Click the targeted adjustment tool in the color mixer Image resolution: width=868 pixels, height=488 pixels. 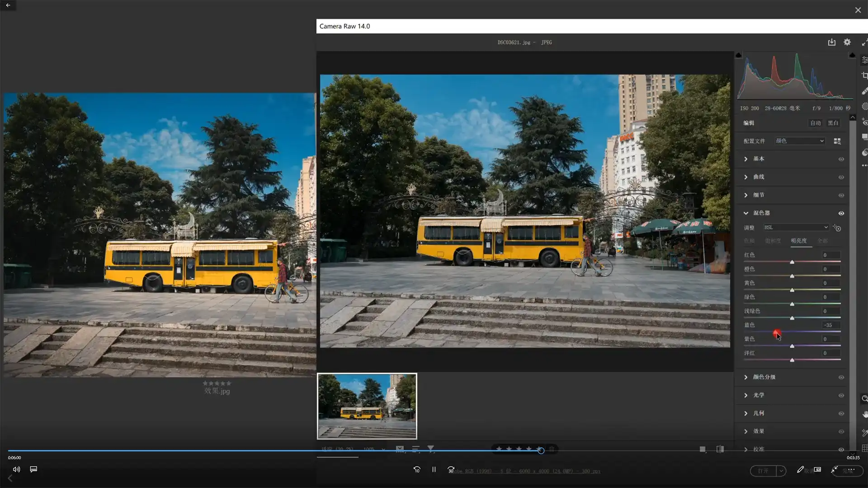(837, 228)
